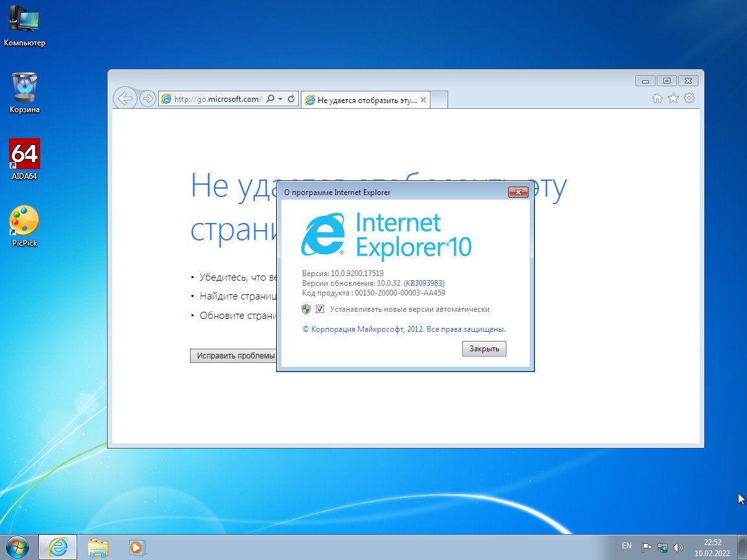This screenshot has height=560, width=747.
Task: Click the Корпорация Майкрософт copyright link
Action: 404,329
